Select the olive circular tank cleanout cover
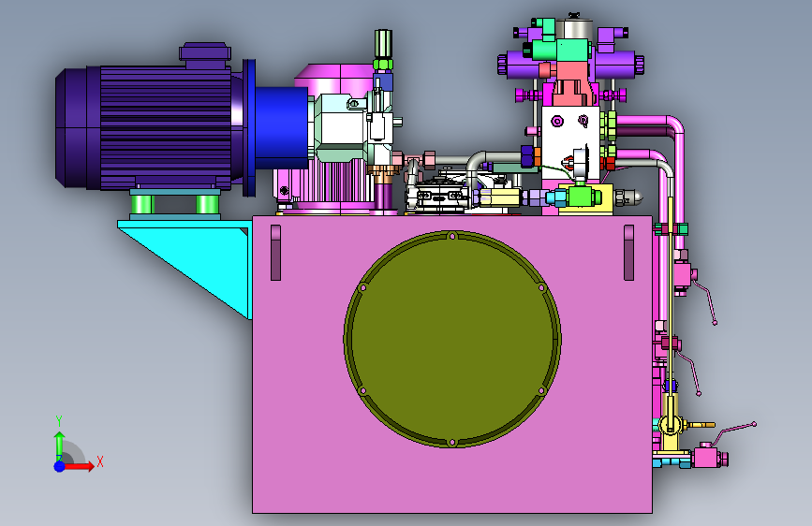Image resolution: width=812 pixels, height=526 pixels. click(452, 339)
